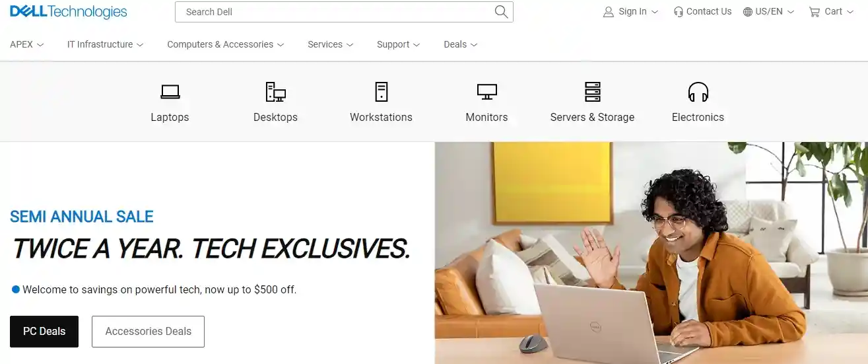
Task: Open the Support menu
Action: tap(398, 44)
